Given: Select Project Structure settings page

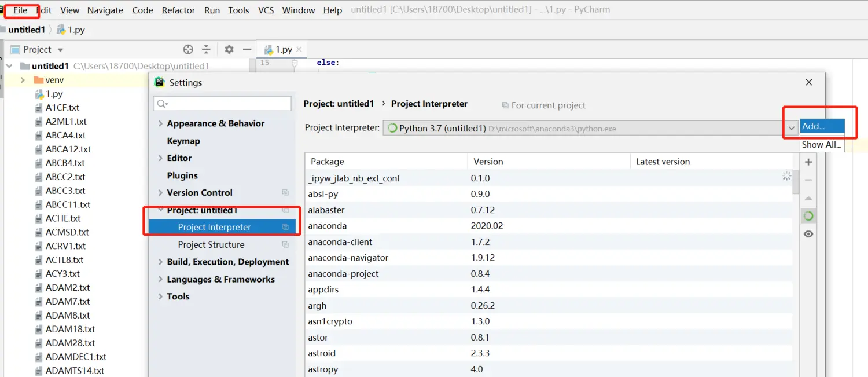Looking at the screenshot, I should coord(211,244).
